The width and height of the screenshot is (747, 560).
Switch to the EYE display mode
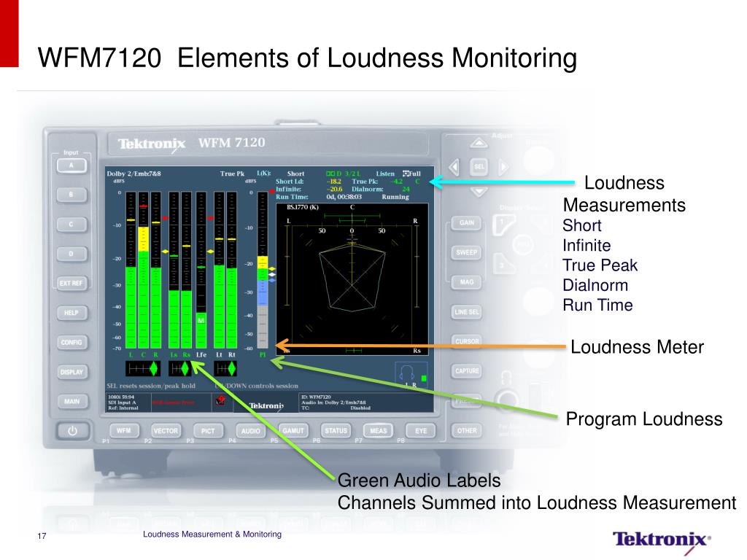tap(421, 430)
